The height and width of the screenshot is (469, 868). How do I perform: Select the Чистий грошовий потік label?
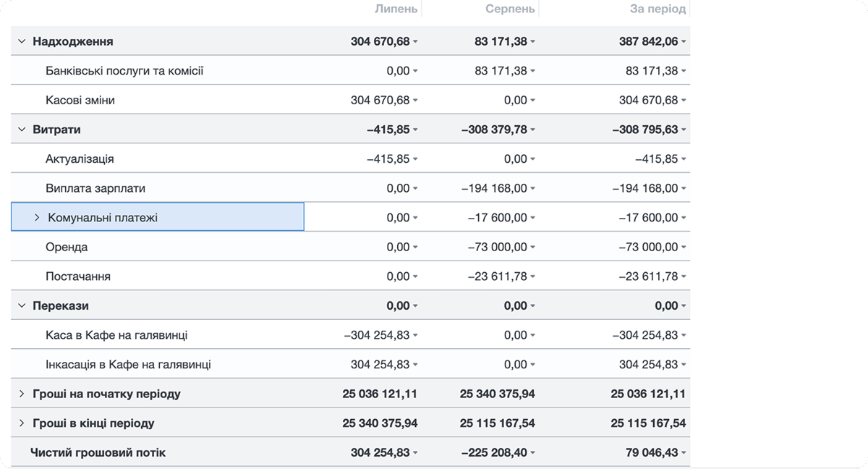(98, 452)
